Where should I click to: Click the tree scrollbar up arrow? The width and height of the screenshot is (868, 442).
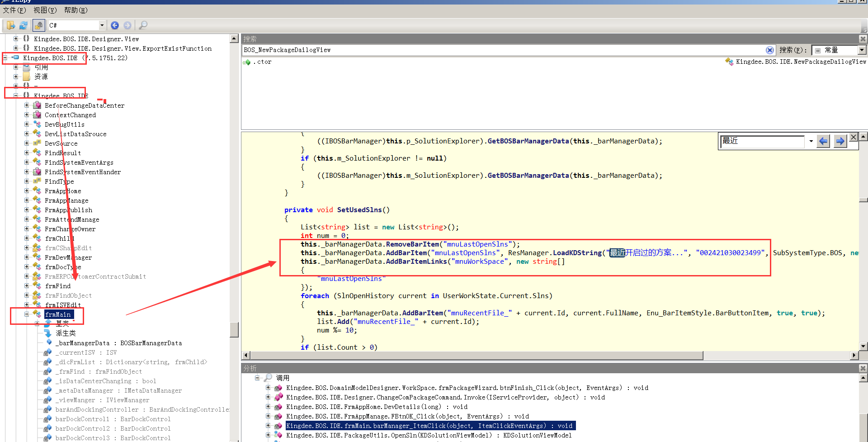234,38
